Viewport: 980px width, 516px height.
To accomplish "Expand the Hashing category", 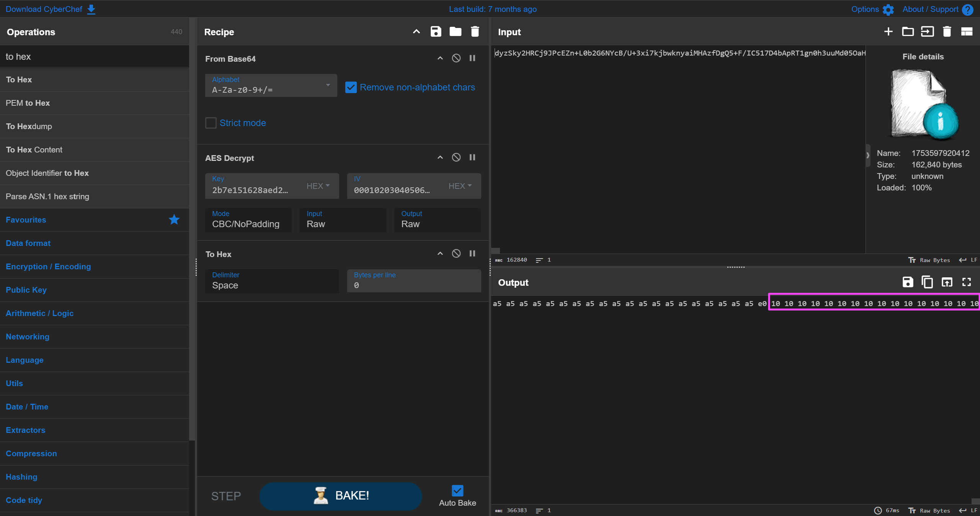I will pos(95,477).
